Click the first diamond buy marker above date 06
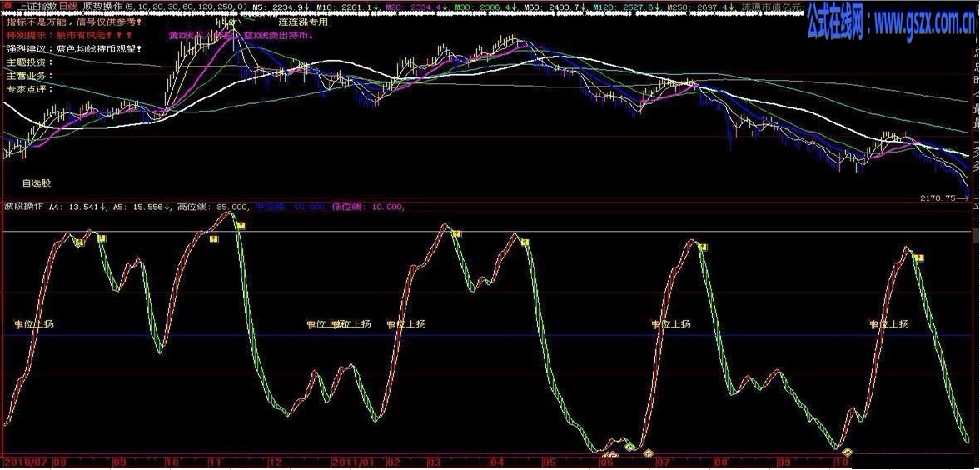The height and width of the screenshot is (470, 980). click(606, 455)
